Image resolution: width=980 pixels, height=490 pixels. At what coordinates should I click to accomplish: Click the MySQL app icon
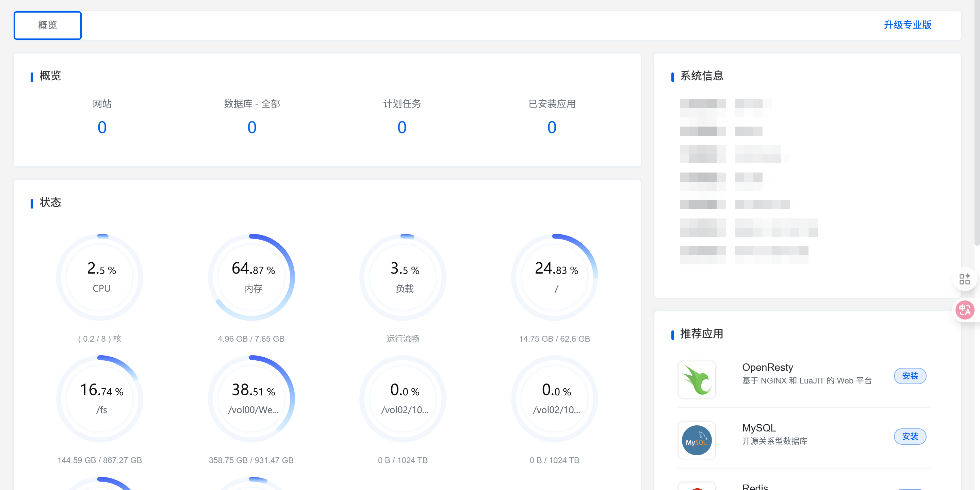point(697,440)
